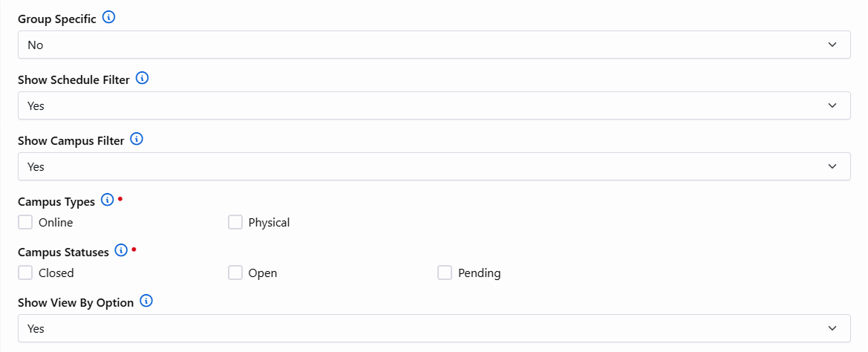Expand the Show View By Option dropdown
Screen dimensions: 868x352
click(x=434, y=328)
